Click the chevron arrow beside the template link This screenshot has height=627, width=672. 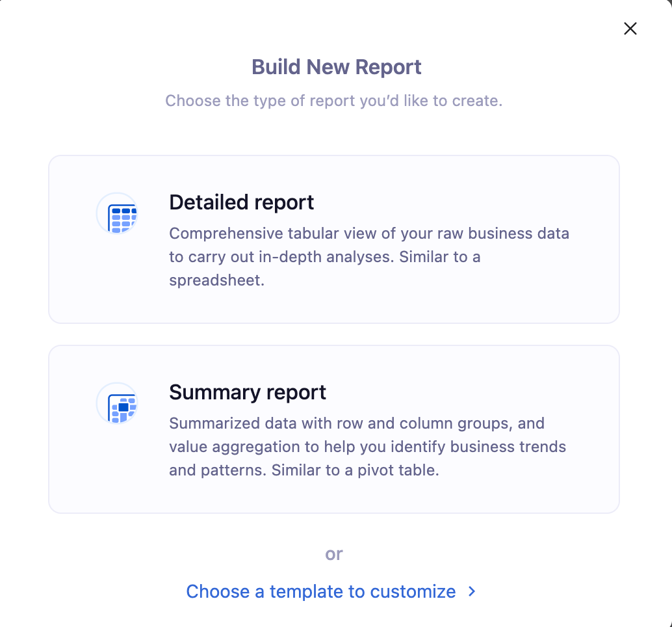pyautogui.click(x=472, y=591)
